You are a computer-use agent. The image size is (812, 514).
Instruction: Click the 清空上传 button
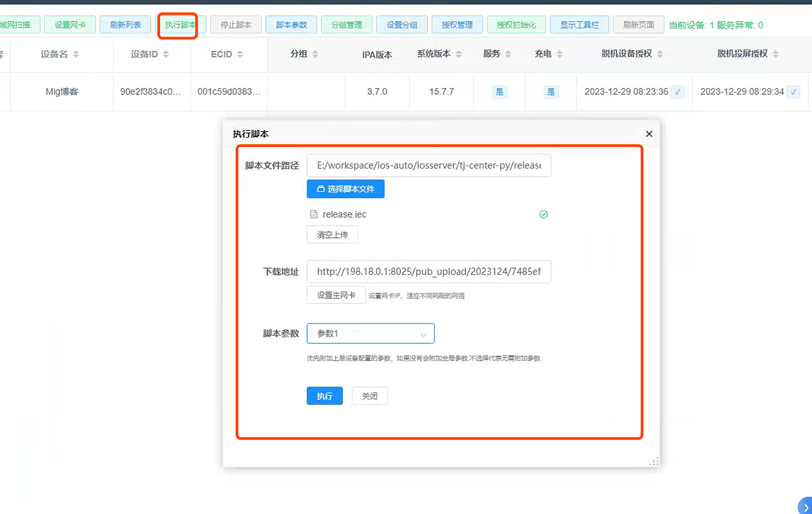point(332,234)
